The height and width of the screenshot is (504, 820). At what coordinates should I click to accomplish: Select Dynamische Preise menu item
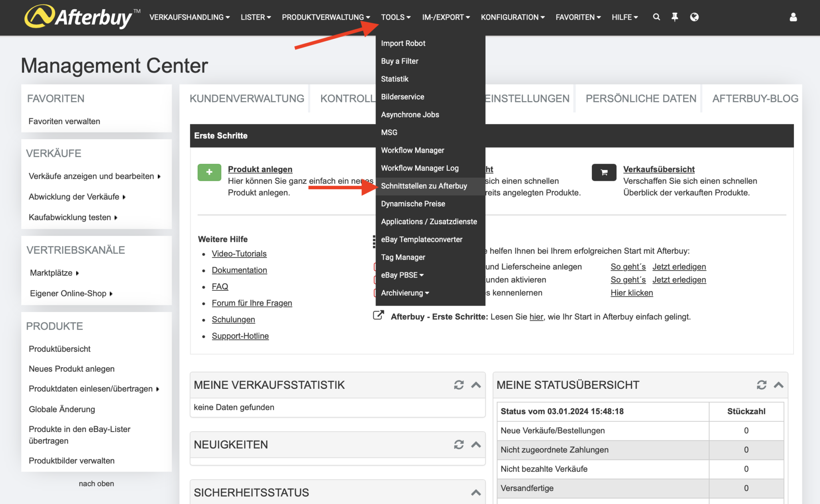coord(430,204)
